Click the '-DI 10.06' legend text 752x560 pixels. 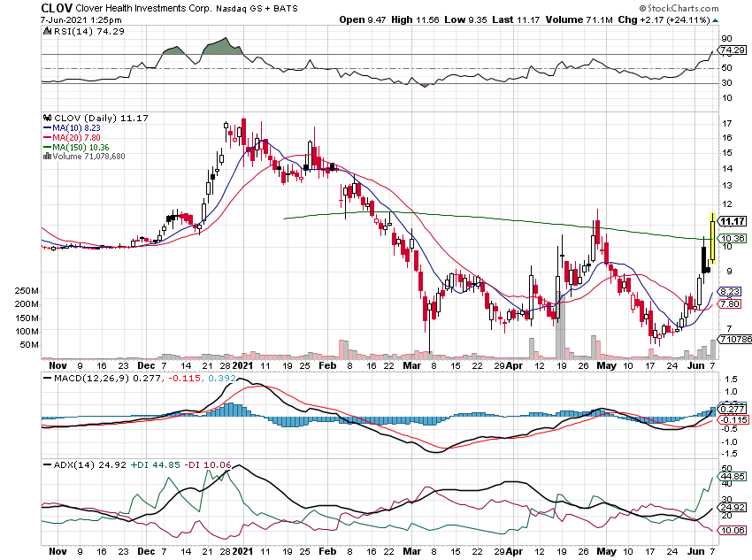208,465
